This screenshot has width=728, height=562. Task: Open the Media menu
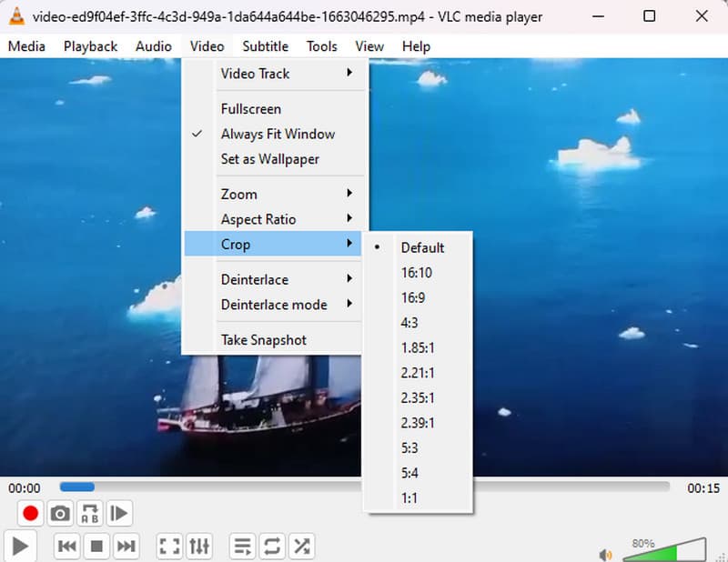26,46
